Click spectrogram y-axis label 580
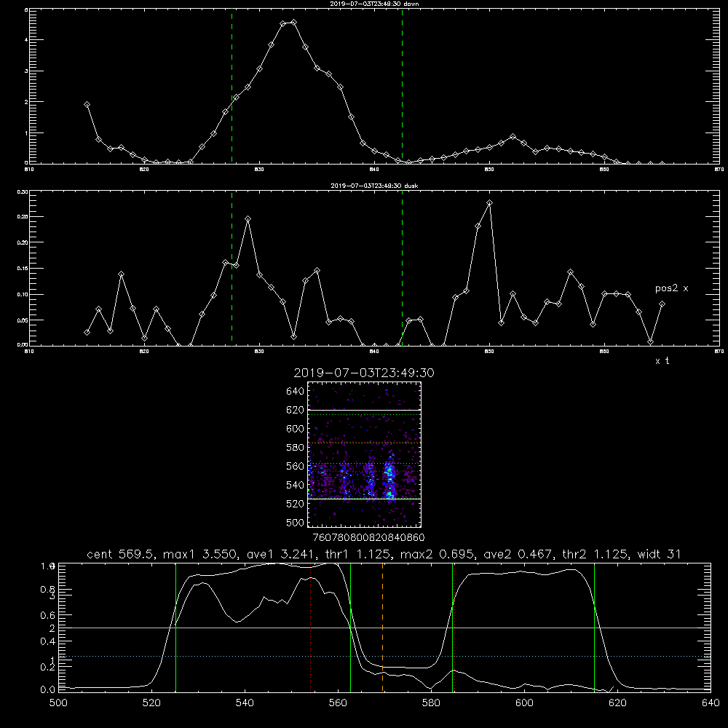 296,448
